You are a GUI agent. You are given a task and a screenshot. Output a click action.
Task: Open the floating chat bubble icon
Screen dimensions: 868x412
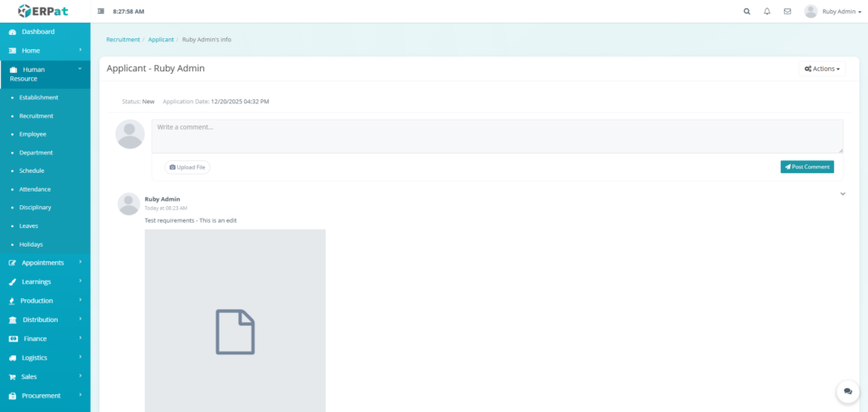click(x=848, y=391)
